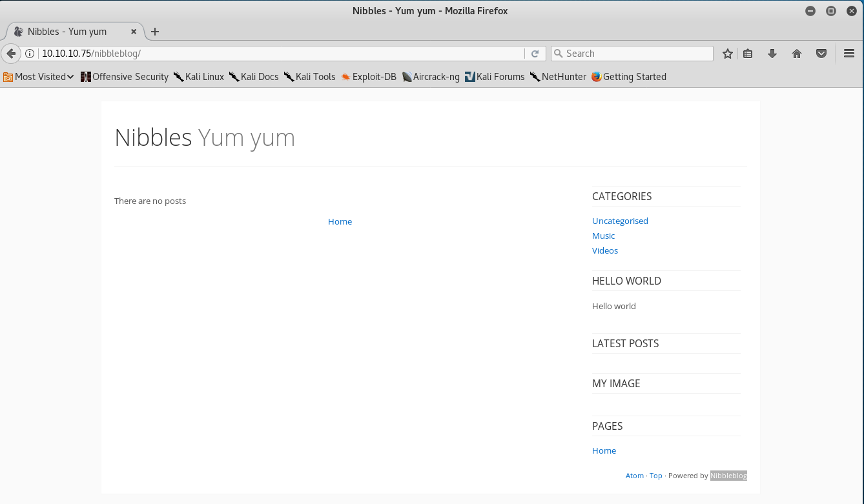This screenshot has width=864, height=504.
Task: Click the Home link below the posts
Action: (x=340, y=221)
